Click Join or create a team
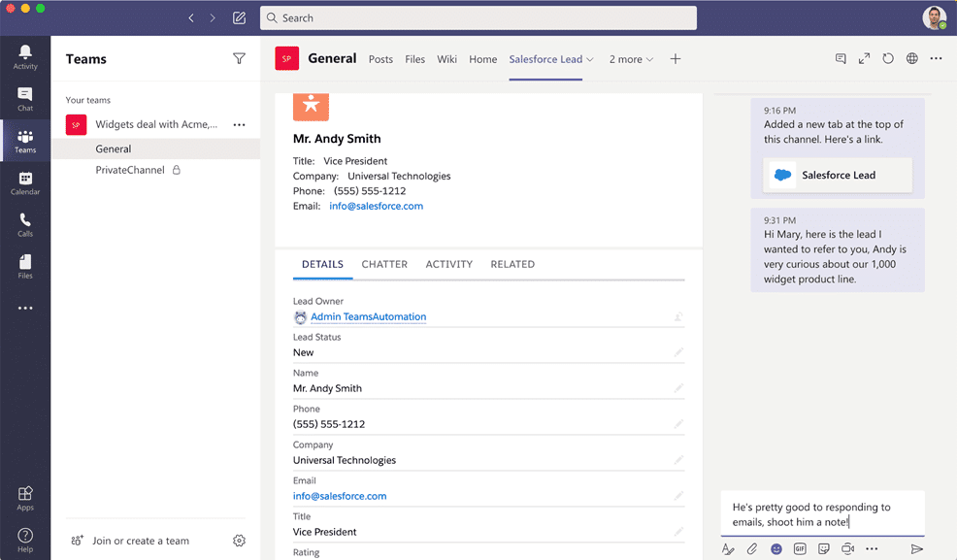Image resolution: width=957 pixels, height=560 pixels. click(x=140, y=541)
